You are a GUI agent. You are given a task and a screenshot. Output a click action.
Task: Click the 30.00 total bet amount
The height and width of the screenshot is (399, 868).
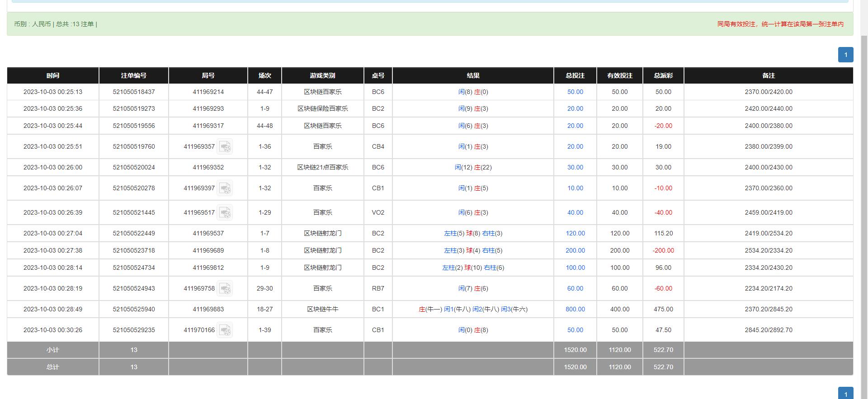click(x=575, y=167)
